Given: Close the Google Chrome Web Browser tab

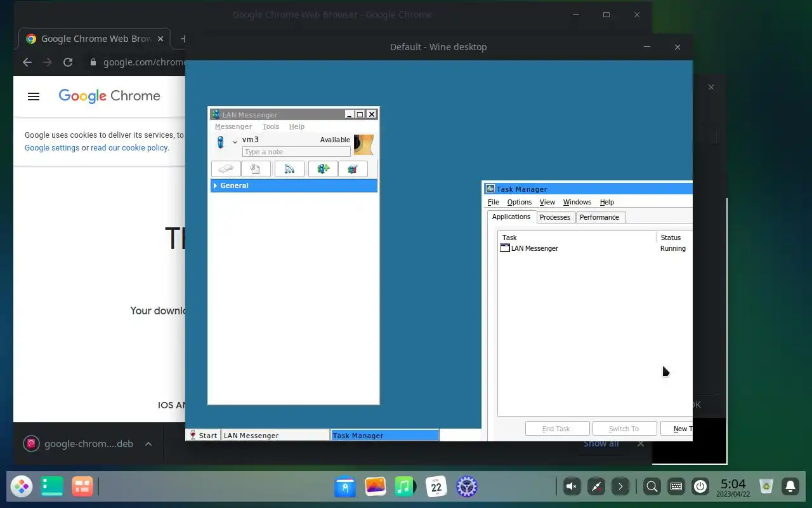Looking at the screenshot, I should point(160,39).
